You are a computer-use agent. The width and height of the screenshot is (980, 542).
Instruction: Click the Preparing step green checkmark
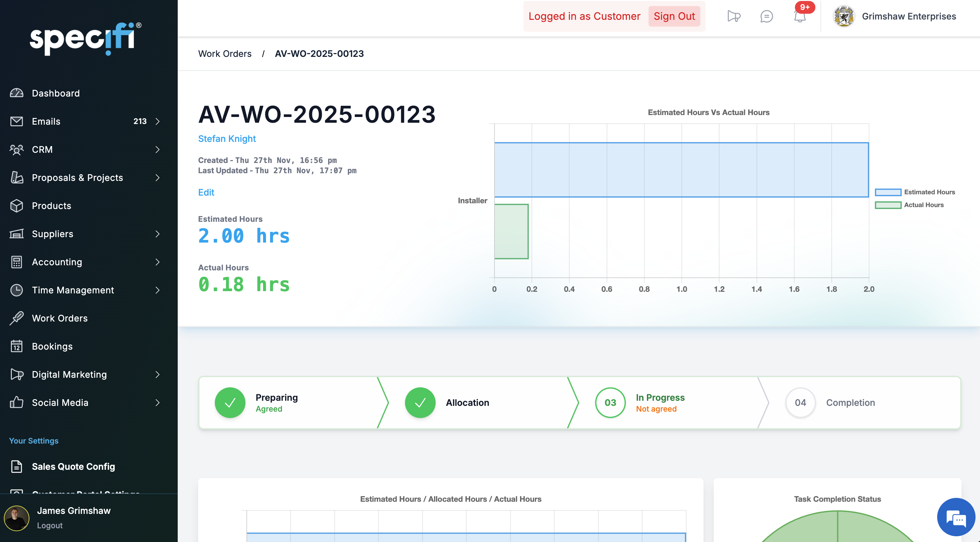[x=230, y=403]
